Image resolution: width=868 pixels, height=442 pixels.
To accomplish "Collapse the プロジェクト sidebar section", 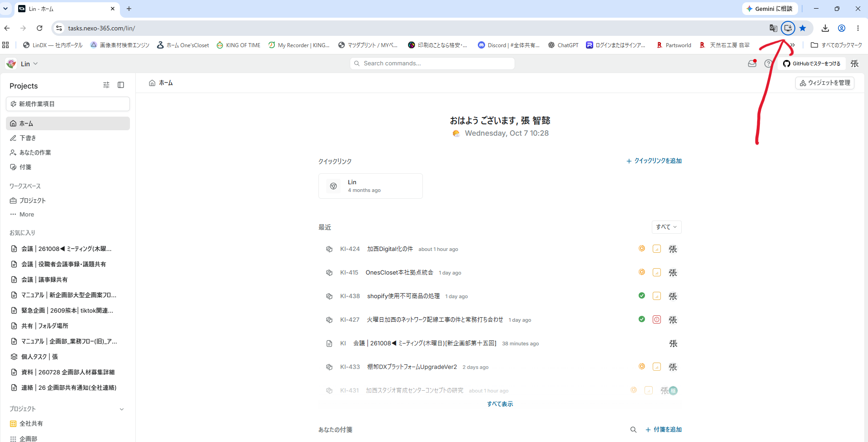I will 122,409.
